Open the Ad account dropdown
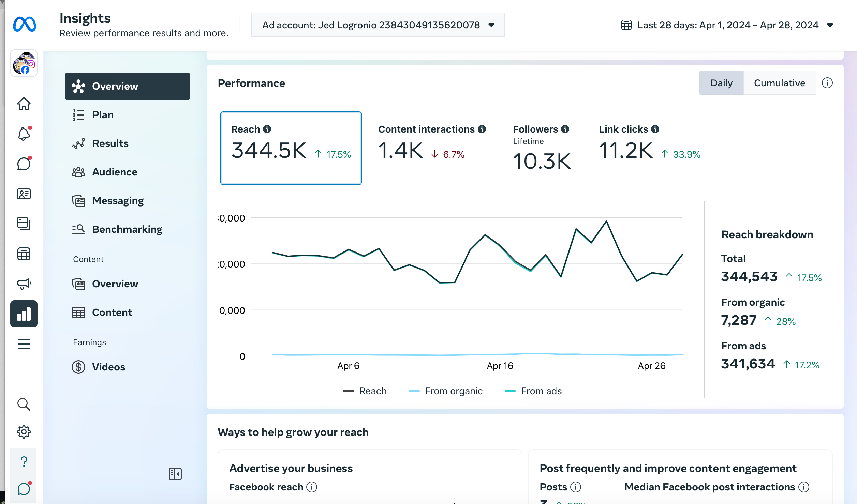 point(378,25)
